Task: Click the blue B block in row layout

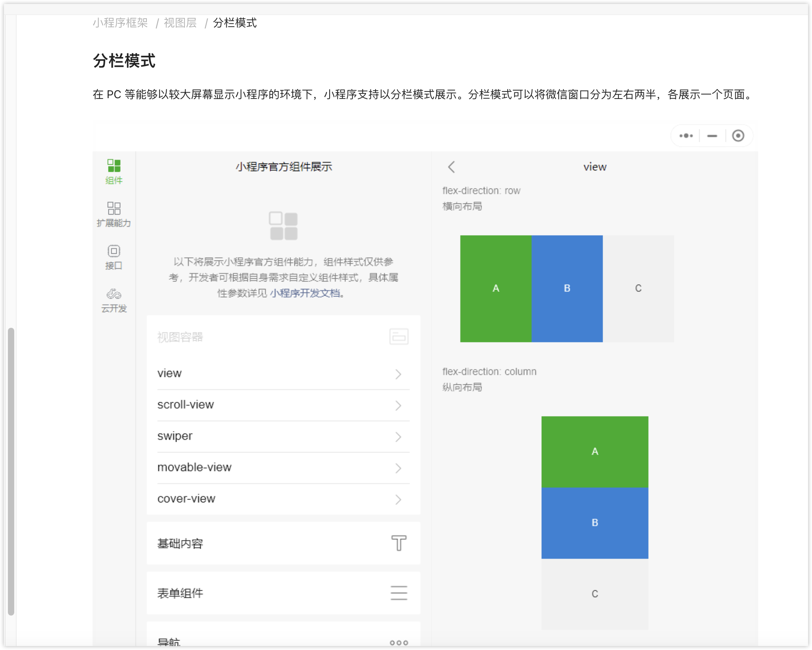Action: (567, 288)
